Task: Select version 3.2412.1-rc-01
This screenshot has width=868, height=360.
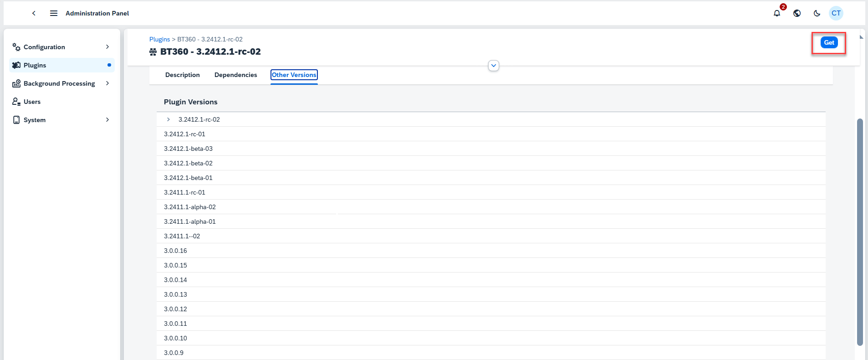Action: pyautogui.click(x=491, y=134)
